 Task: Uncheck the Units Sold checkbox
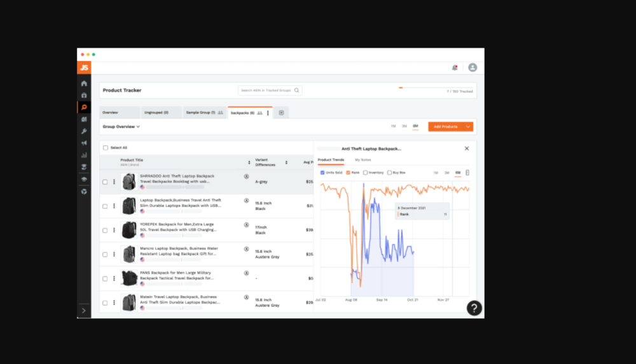(322, 172)
